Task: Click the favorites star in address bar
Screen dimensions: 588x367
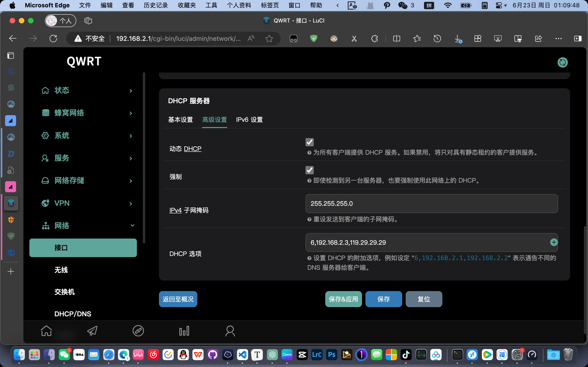Action: 269,38
